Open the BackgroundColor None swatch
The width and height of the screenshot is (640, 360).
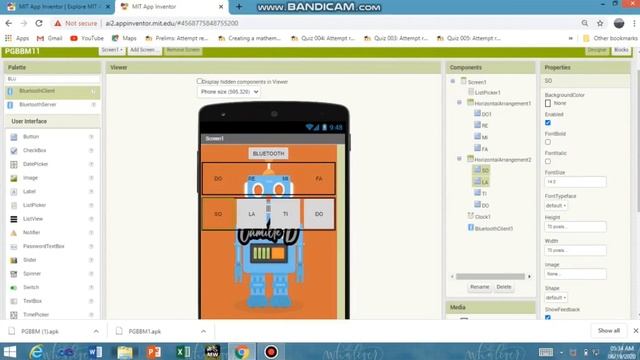tap(548, 103)
